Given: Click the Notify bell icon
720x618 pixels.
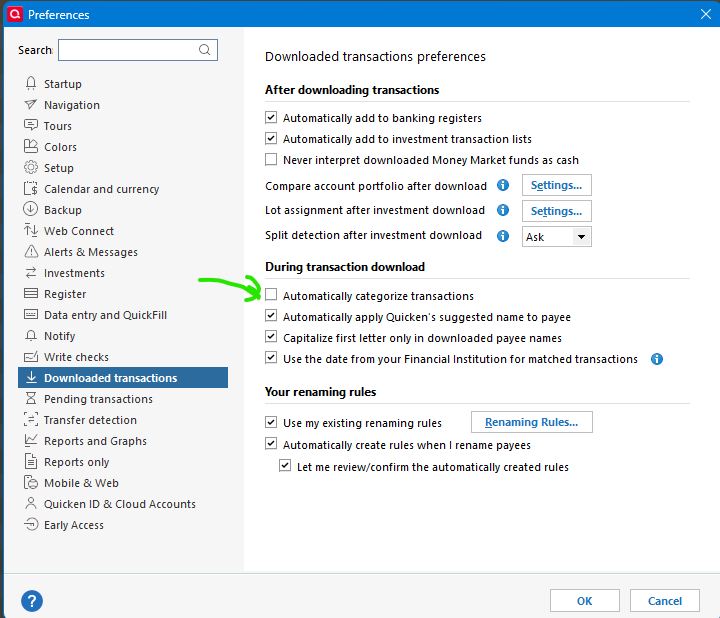Looking at the screenshot, I should coord(31,336).
